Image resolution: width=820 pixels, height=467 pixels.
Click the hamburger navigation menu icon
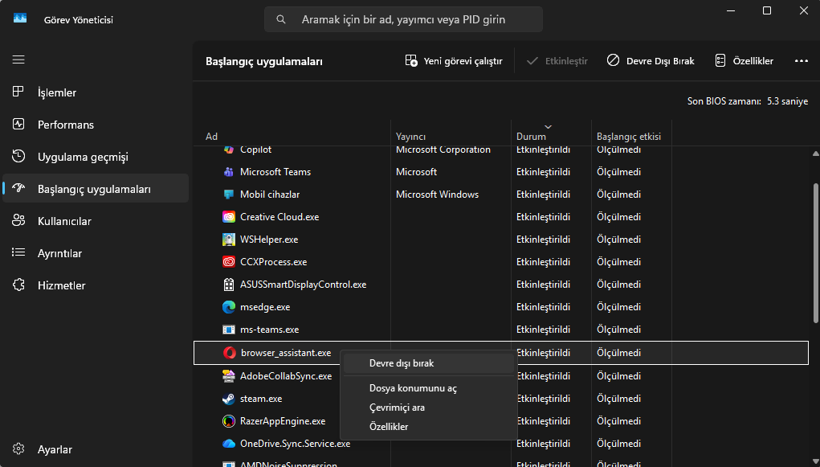(x=18, y=60)
